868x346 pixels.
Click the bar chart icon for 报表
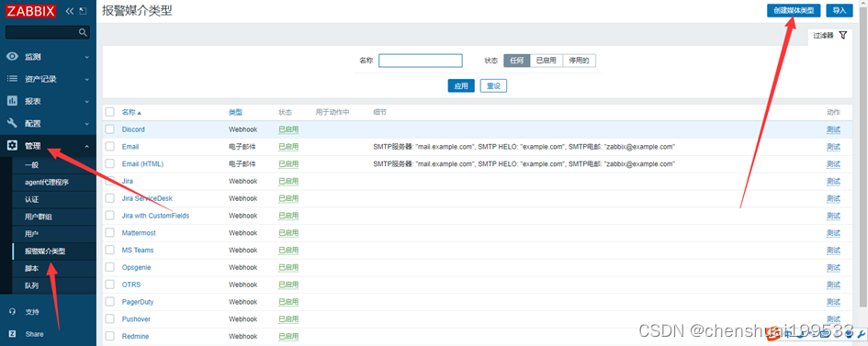(12, 101)
